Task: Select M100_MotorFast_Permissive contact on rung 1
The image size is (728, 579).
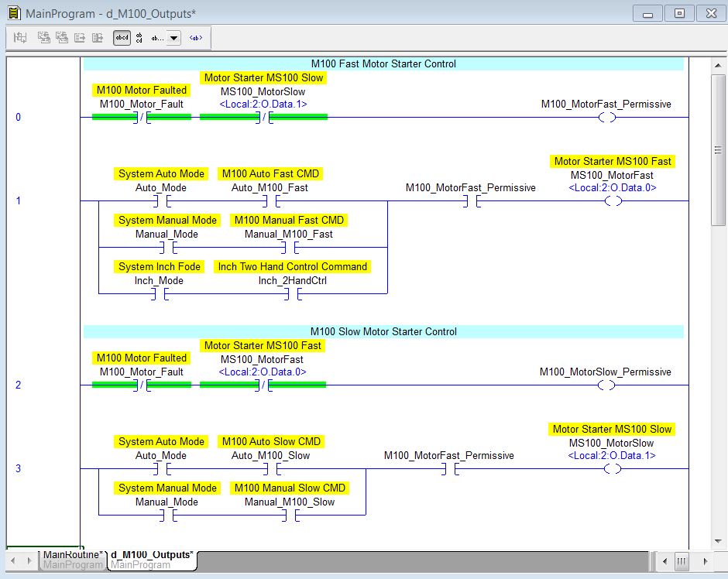Action: (x=471, y=201)
